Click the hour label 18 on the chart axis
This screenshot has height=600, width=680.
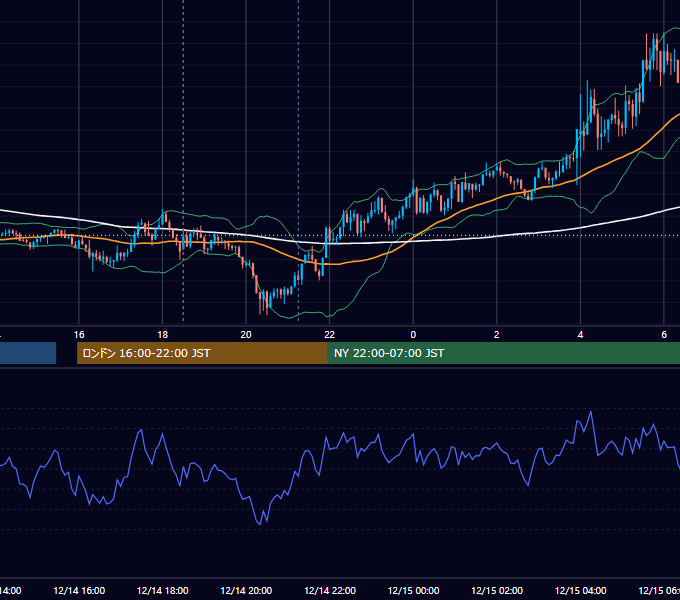(163, 335)
